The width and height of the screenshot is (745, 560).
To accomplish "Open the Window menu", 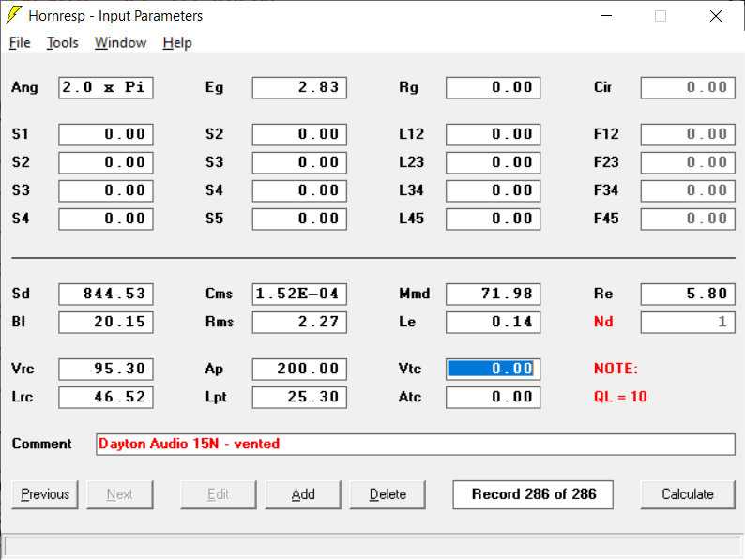I will coord(121,43).
